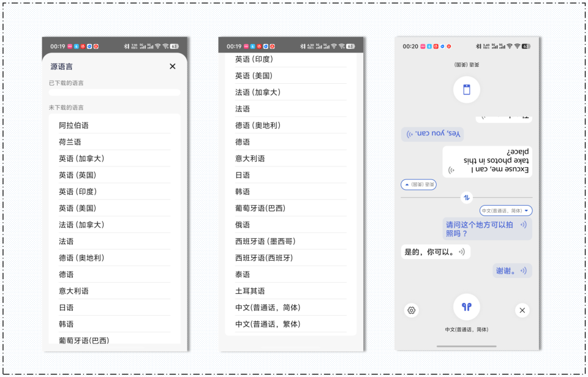Open the upside-down 英语(美国) language dropdown
The height and width of the screenshot is (377, 588).
tap(418, 184)
